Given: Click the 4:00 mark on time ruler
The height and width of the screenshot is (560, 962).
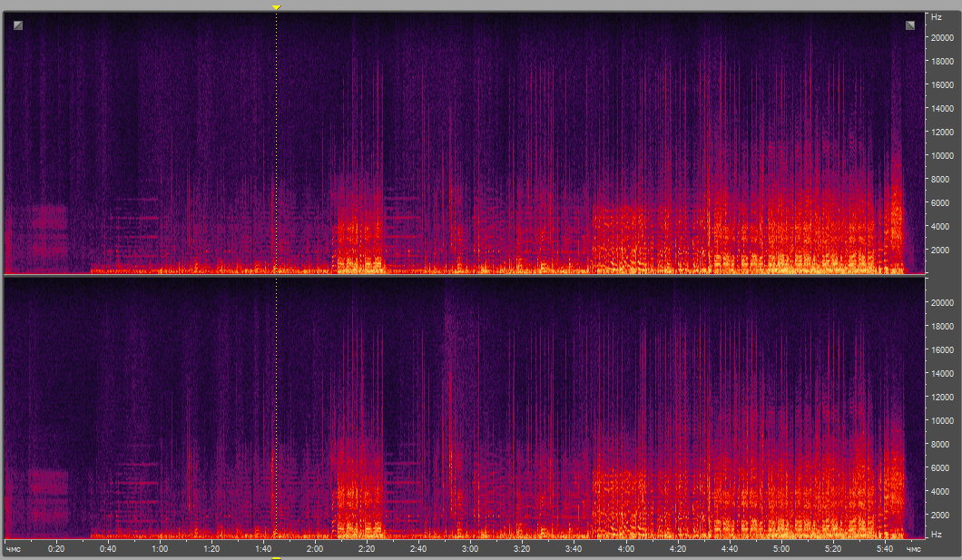Looking at the screenshot, I should coord(625,549).
